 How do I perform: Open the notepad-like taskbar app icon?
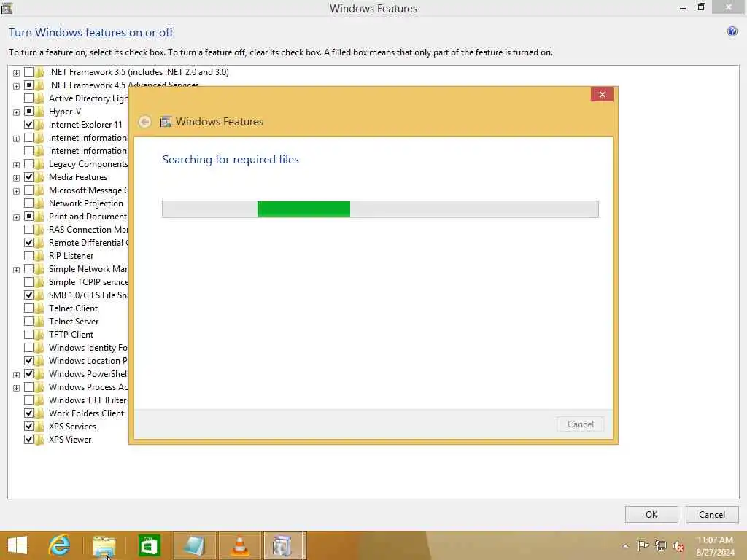pos(194,545)
